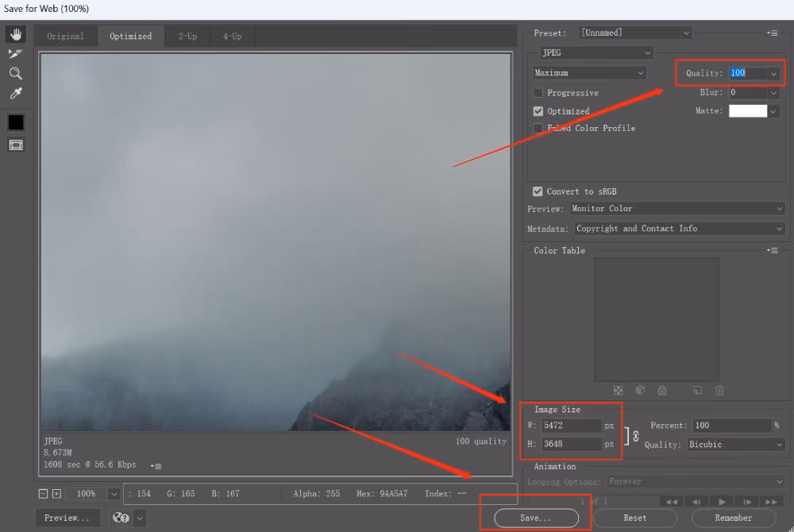
Task: Select the Hand tool
Action: tap(16, 34)
